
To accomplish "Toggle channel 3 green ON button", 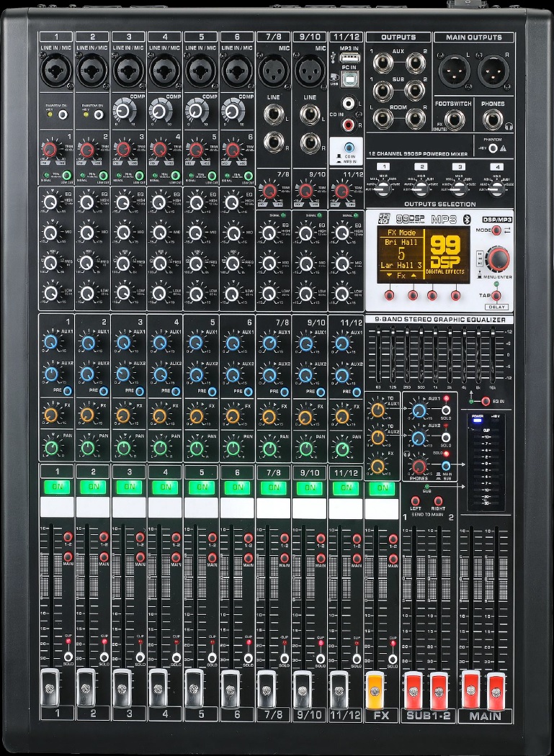I will [130, 487].
